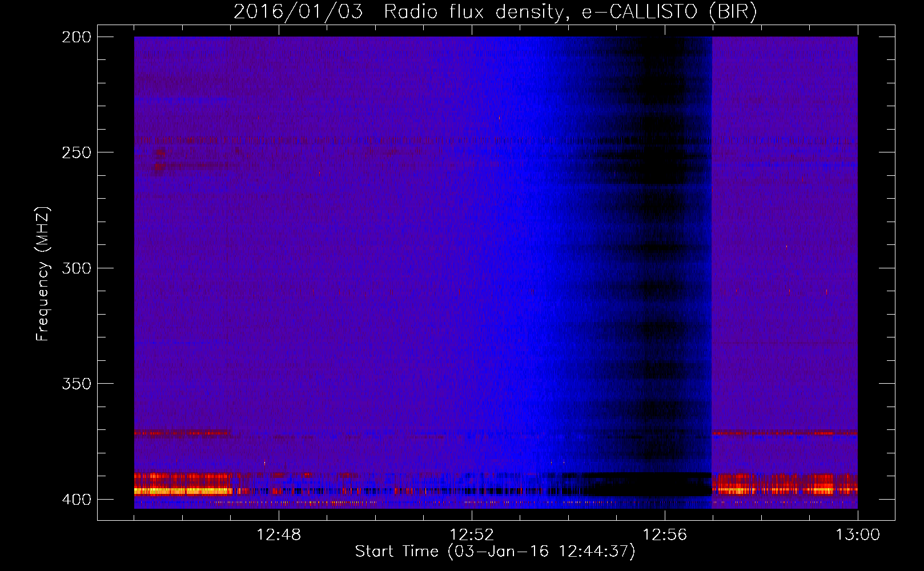Click the plot title 'Radio flux density, e-CALLISTO (BIR)'
Viewport: 924px width, 571px height.
tap(570, 12)
